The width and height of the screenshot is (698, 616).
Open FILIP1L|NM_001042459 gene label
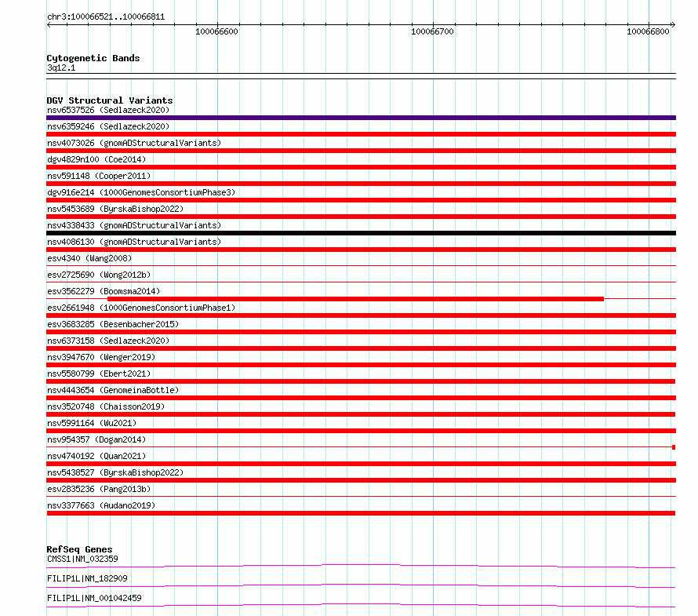94,598
